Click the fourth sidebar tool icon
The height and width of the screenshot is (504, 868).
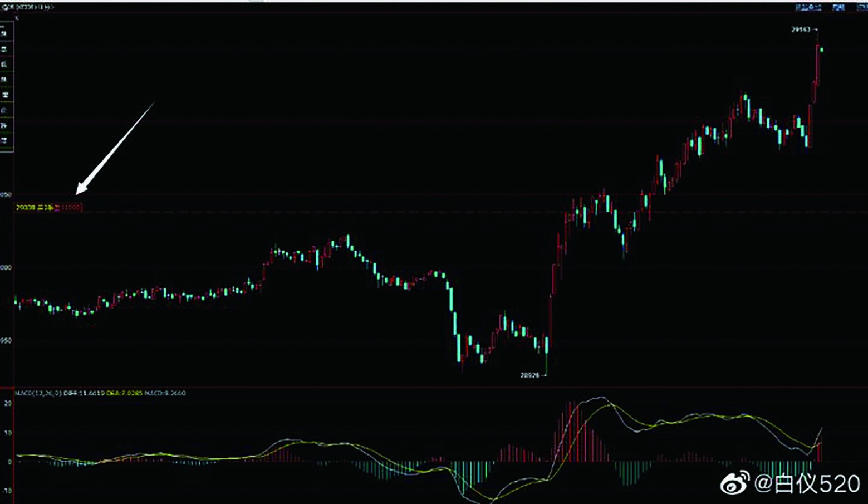click(4, 79)
